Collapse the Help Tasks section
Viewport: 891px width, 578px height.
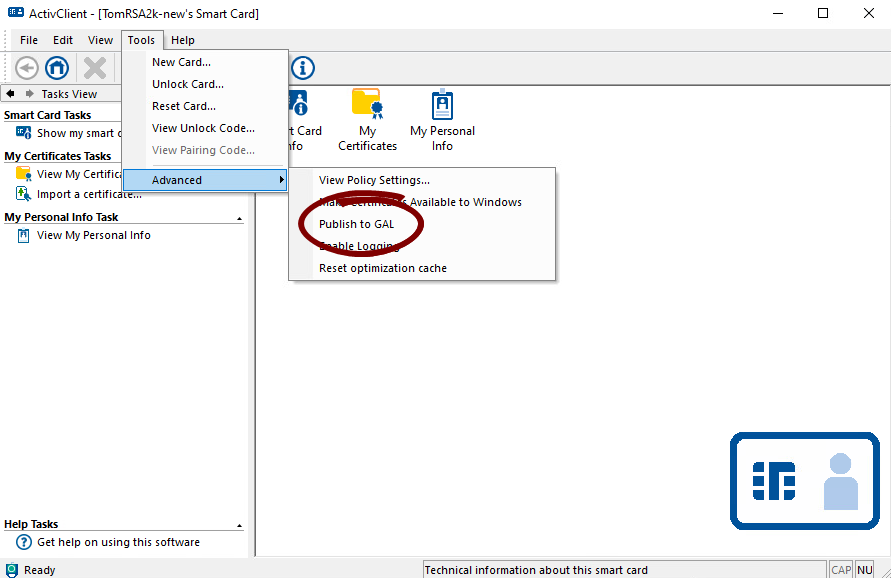coord(239,526)
